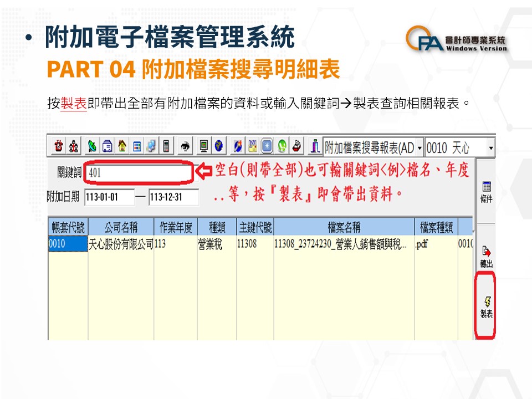Click the yellow house home icon
532x399 pixels.
[122, 146]
